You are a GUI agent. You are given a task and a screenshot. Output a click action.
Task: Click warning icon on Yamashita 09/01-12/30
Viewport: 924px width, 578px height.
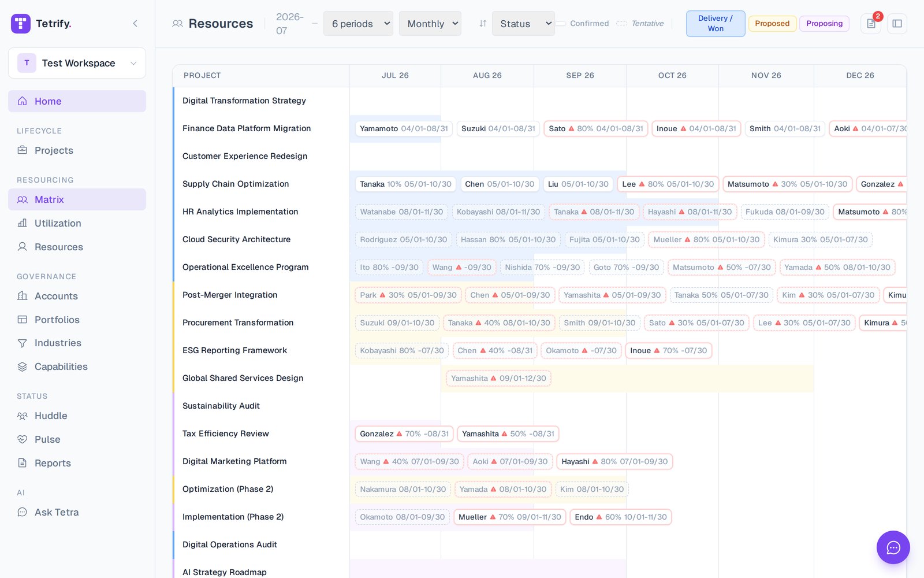(493, 378)
